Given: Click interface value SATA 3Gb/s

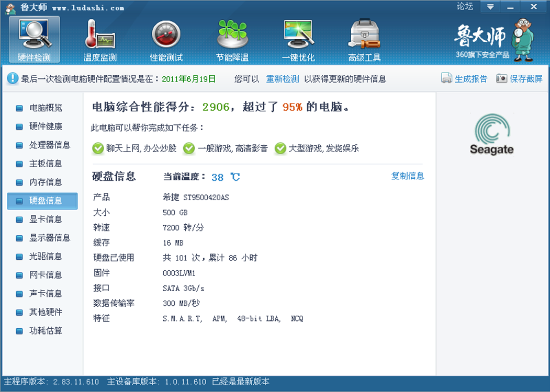Looking at the screenshot, I should click(x=184, y=289).
